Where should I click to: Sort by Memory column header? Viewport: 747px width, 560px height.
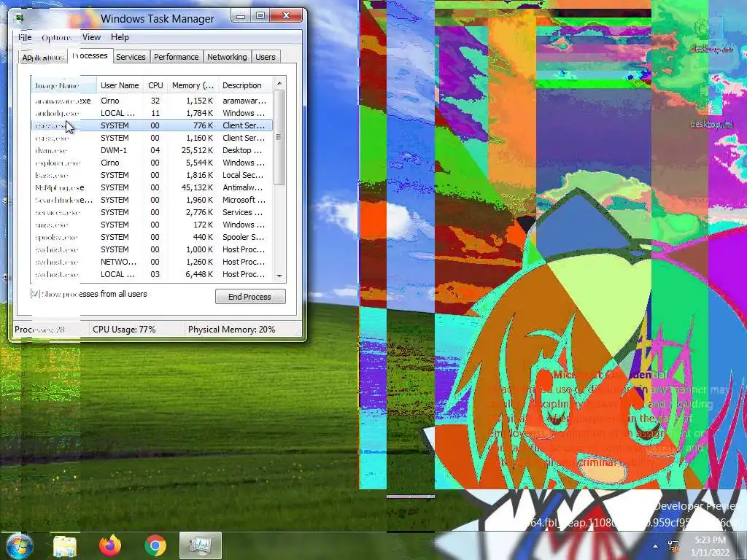point(193,85)
